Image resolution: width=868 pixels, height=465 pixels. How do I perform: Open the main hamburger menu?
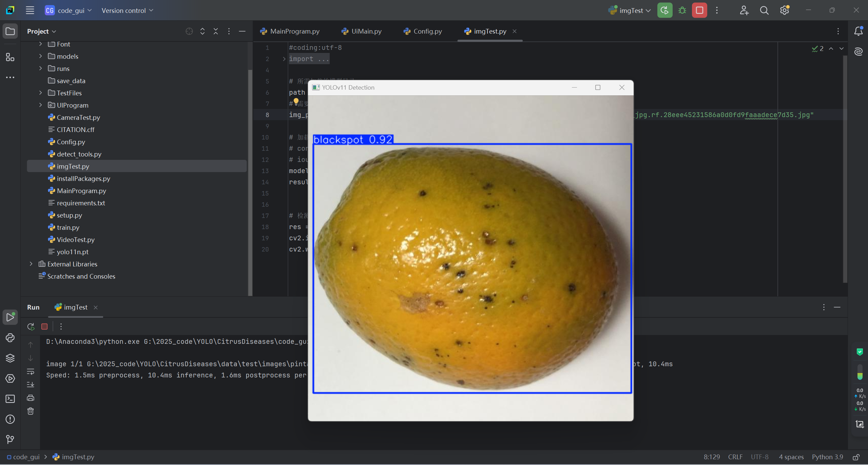pos(30,10)
